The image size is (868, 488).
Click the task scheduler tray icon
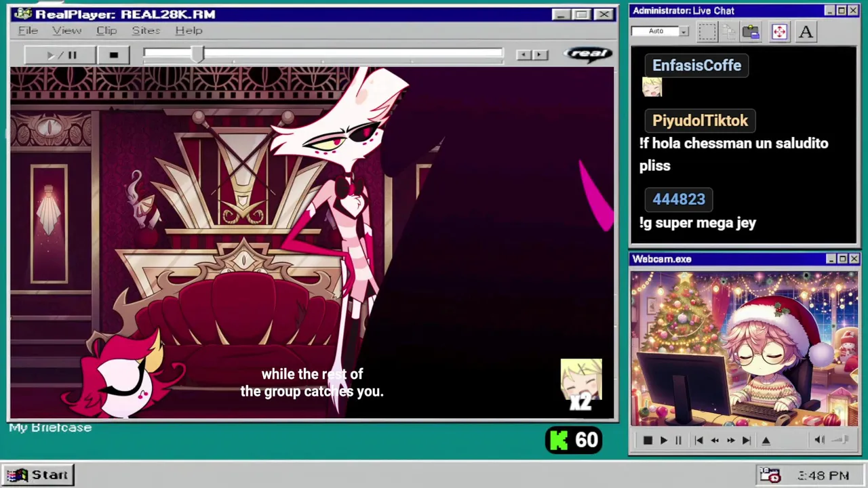[x=770, y=475]
